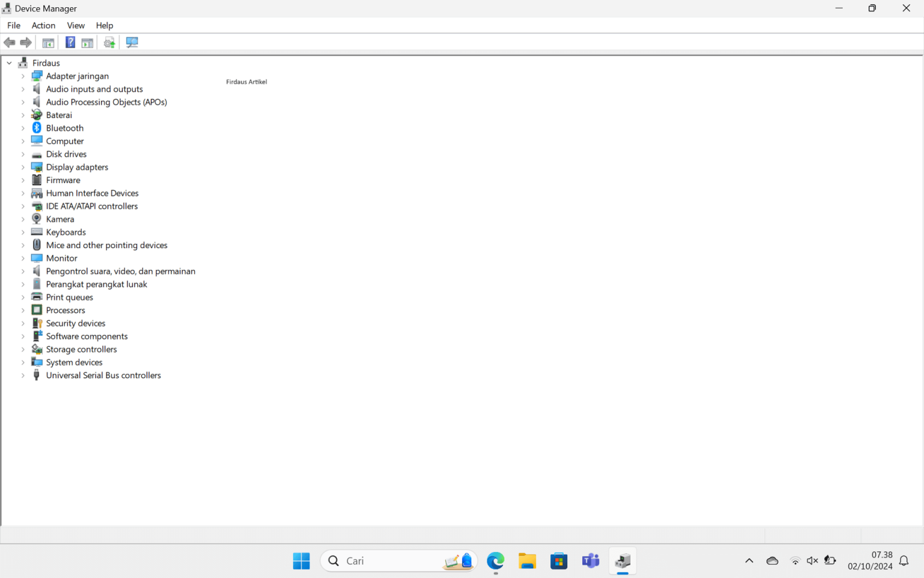This screenshot has height=578, width=924.
Task: Expand Universal Serial Bus controllers
Action: tap(23, 375)
